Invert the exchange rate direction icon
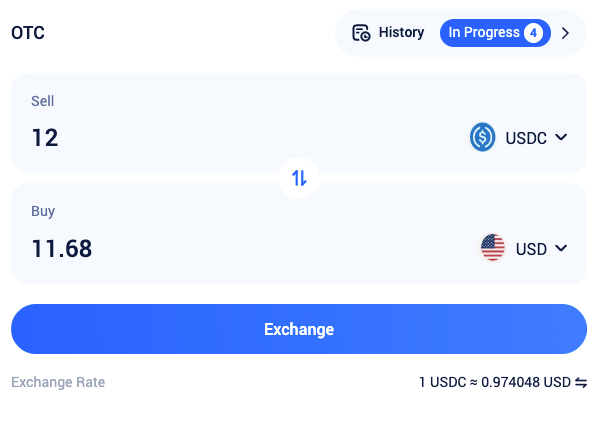 (581, 382)
